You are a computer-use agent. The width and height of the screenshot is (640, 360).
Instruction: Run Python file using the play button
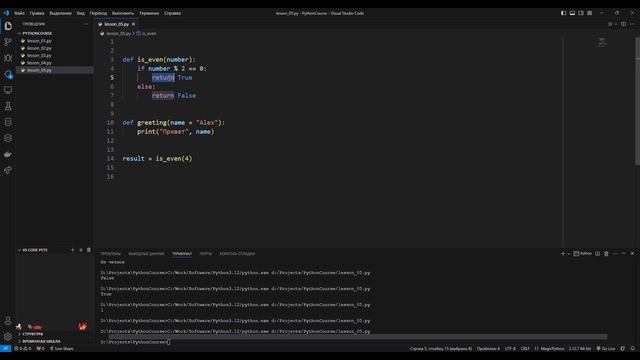(x=610, y=24)
